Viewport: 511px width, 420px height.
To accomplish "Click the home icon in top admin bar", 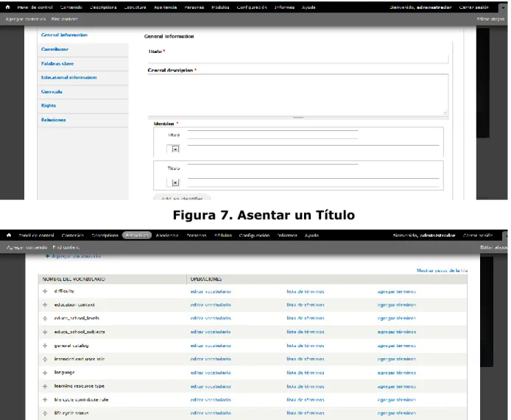I will tap(8, 7).
